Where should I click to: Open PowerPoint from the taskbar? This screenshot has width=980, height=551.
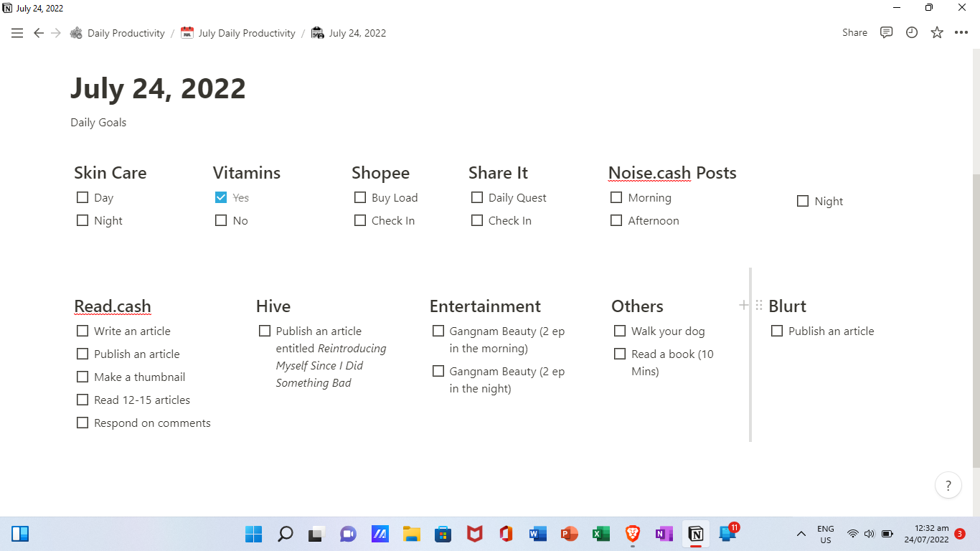569,534
